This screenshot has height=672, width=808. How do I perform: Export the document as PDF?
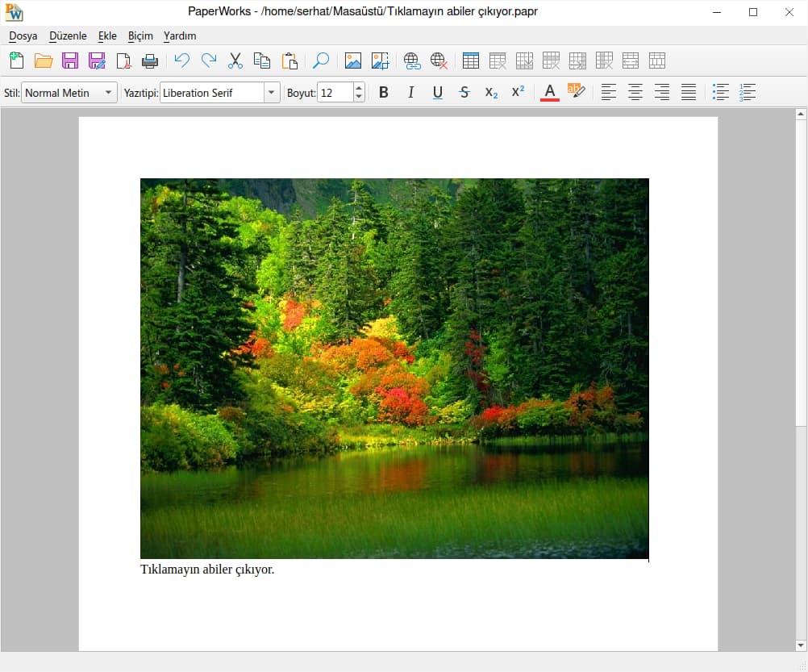pos(123,61)
